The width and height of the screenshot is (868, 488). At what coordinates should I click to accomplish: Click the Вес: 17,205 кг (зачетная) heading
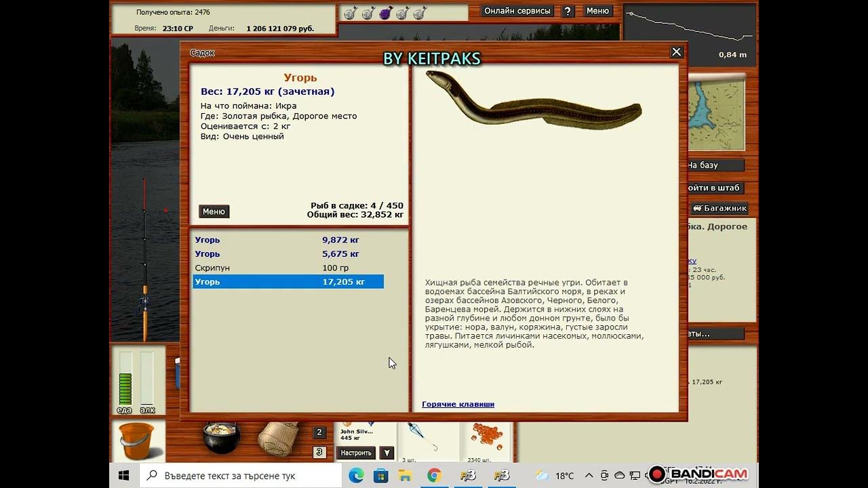pyautogui.click(x=267, y=91)
